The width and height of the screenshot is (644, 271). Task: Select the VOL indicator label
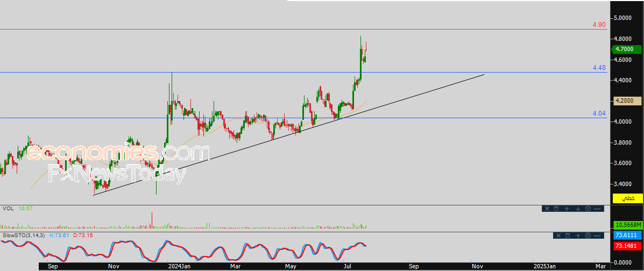point(8,209)
